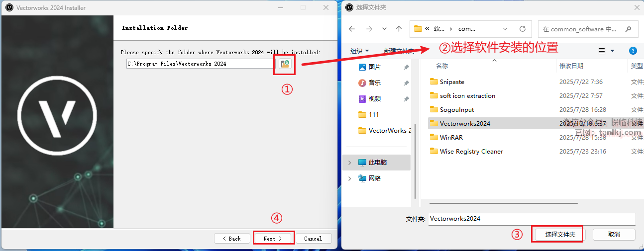Viewport: 644px width, 251px height.
Task: Click the SogouInput folder icon
Action: [x=433, y=109]
